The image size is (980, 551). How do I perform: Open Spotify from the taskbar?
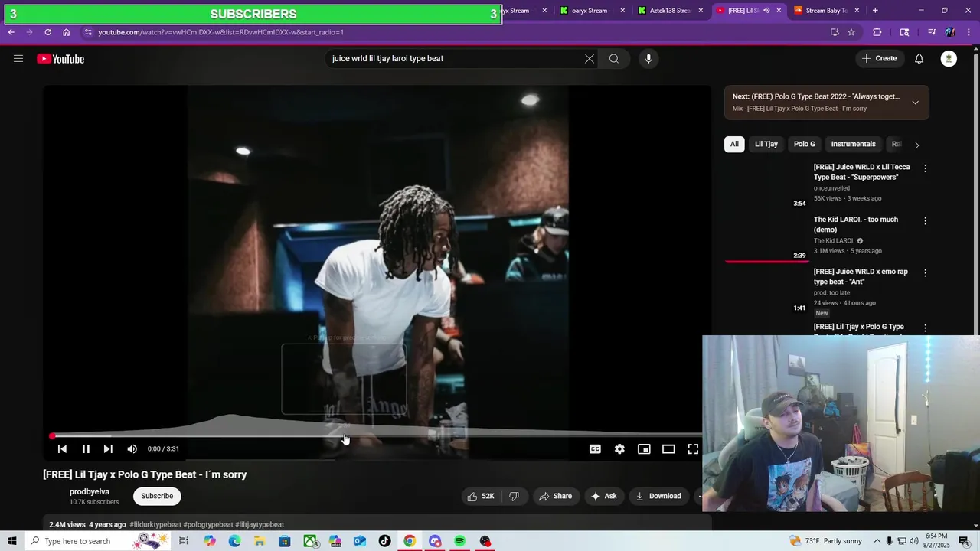(459, 541)
